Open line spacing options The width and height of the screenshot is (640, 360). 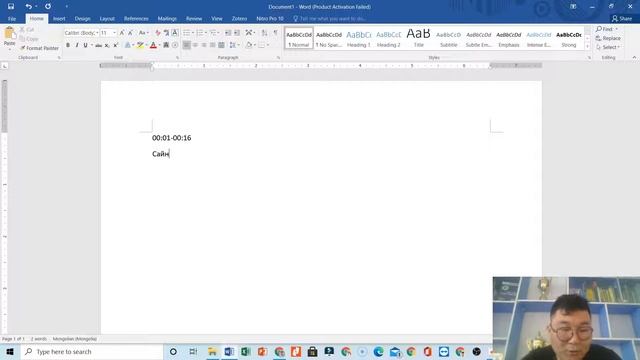[x=234, y=45]
